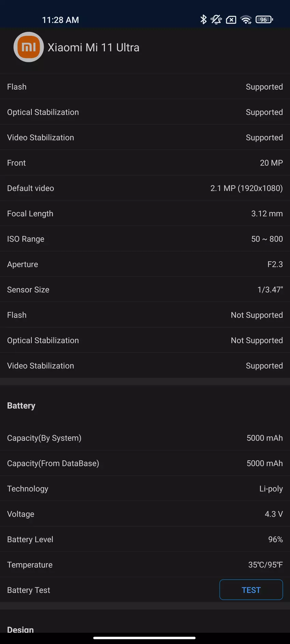Image resolution: width=290 pixels, height=644 pixels.
Task: Select the Front 20 MP row
Action: 145,163
